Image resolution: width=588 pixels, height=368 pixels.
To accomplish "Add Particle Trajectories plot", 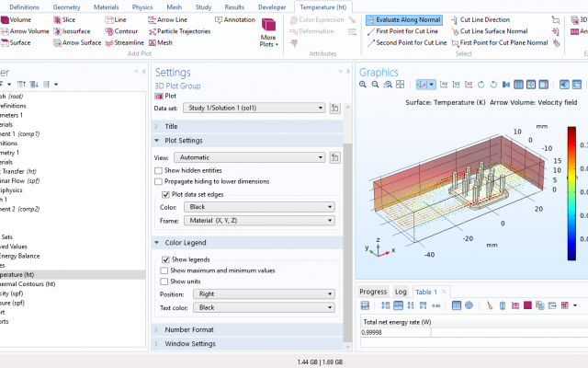I will coord(179,31).
